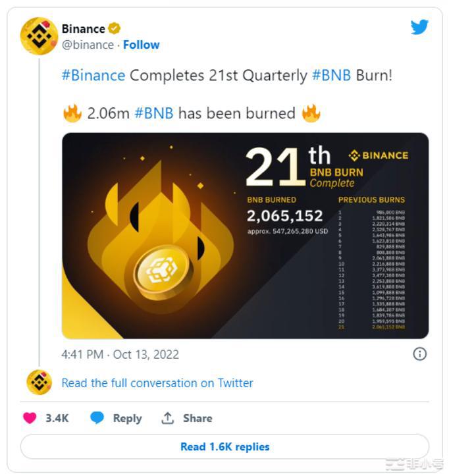
Task: Click the Share text label
Action: (198, 418)
